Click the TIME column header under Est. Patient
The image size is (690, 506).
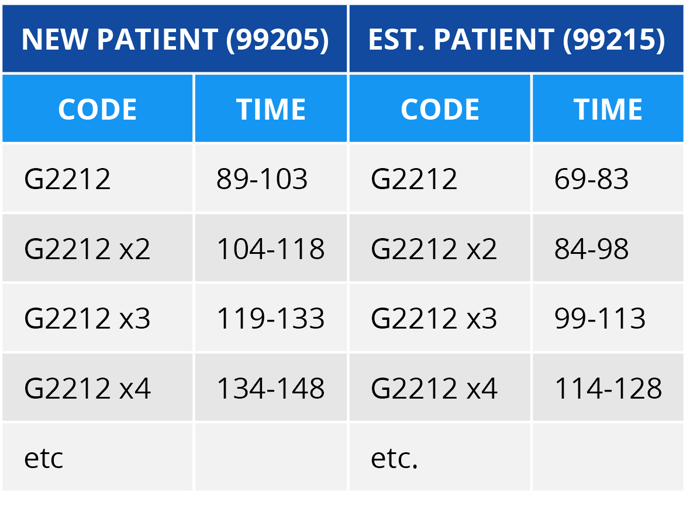click(608, 108)
